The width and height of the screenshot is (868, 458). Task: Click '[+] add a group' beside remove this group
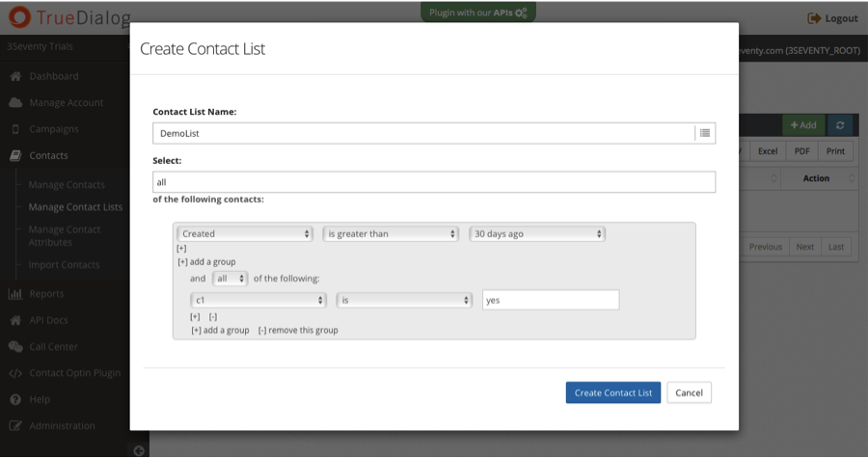click(x=220, y=330)
